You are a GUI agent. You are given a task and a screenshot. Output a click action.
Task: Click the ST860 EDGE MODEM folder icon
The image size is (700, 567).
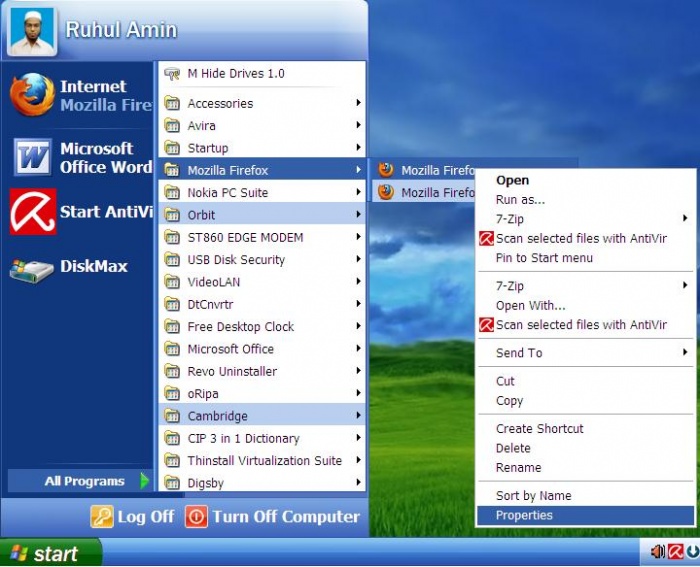point(172,237)
